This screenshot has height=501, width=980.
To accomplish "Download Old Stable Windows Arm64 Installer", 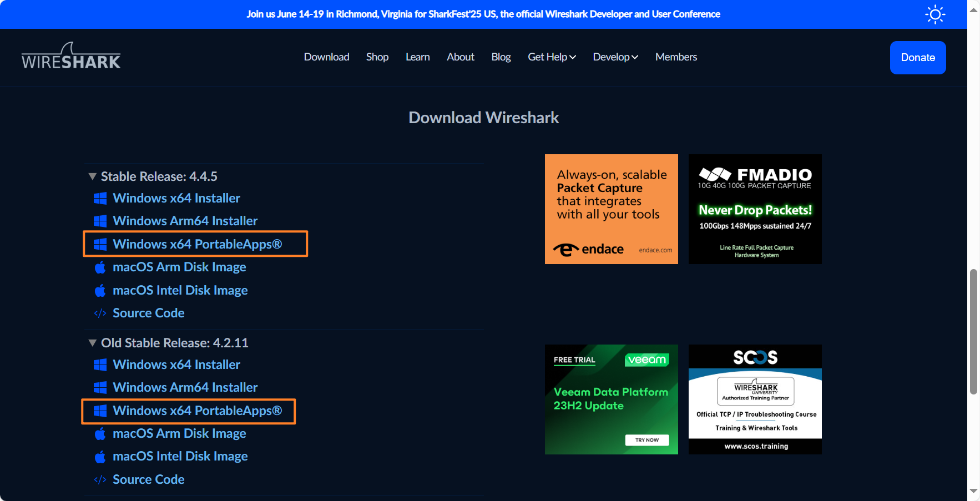I will [185, 387].
